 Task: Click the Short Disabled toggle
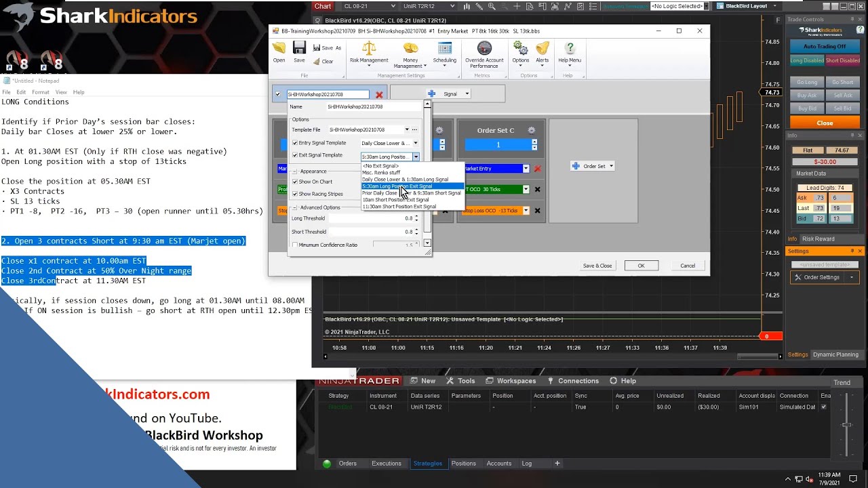tap(843, 60)
